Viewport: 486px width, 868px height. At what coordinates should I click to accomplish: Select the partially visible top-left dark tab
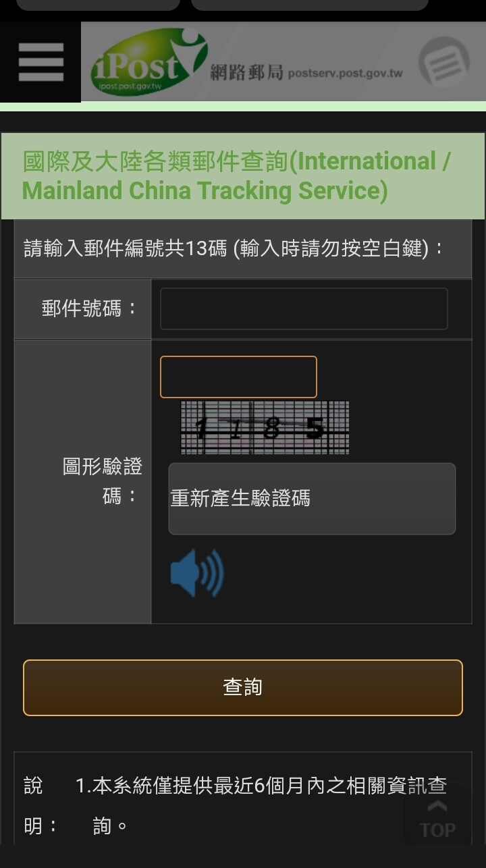(98, 5)
